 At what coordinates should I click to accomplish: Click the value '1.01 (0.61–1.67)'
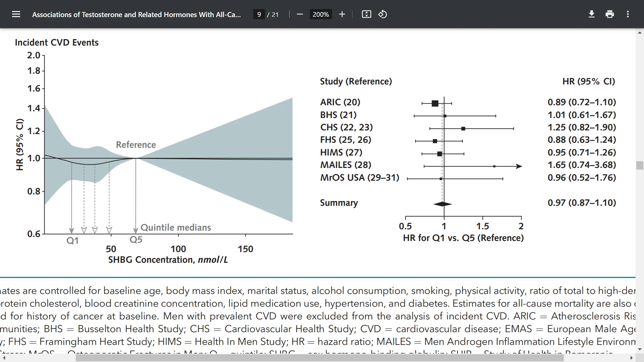(x=582, y=115)
